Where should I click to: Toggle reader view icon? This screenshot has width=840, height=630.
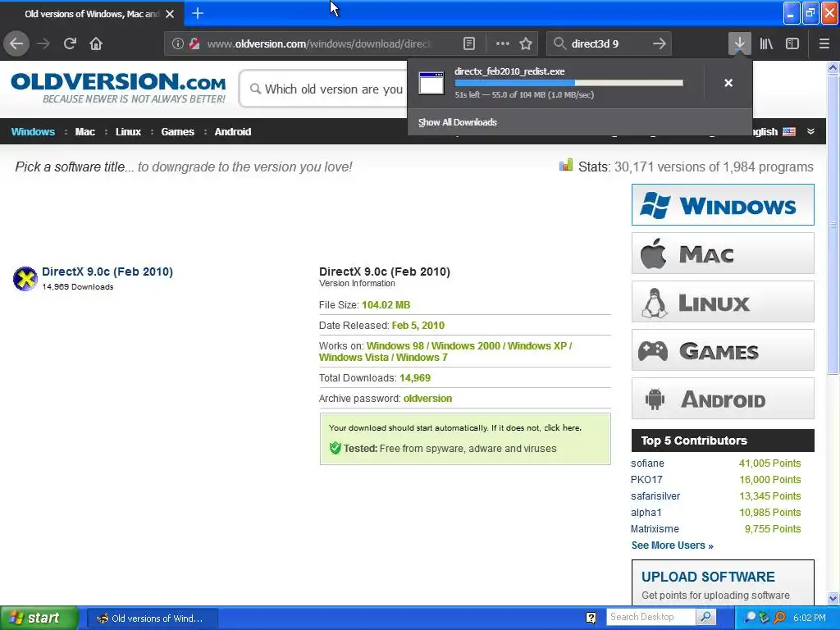(468, 44)
